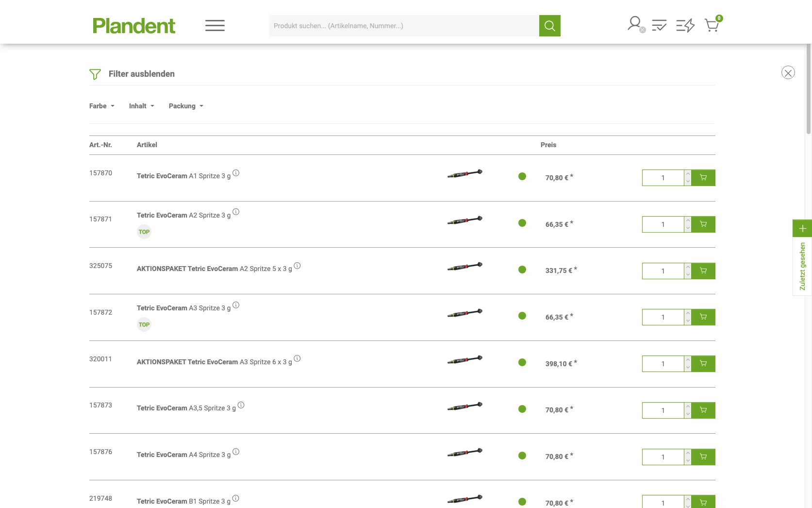This screenshot has width=812, height=508.
Task: View product thumbnail for article 325075
Action: (x=465, y=266)
